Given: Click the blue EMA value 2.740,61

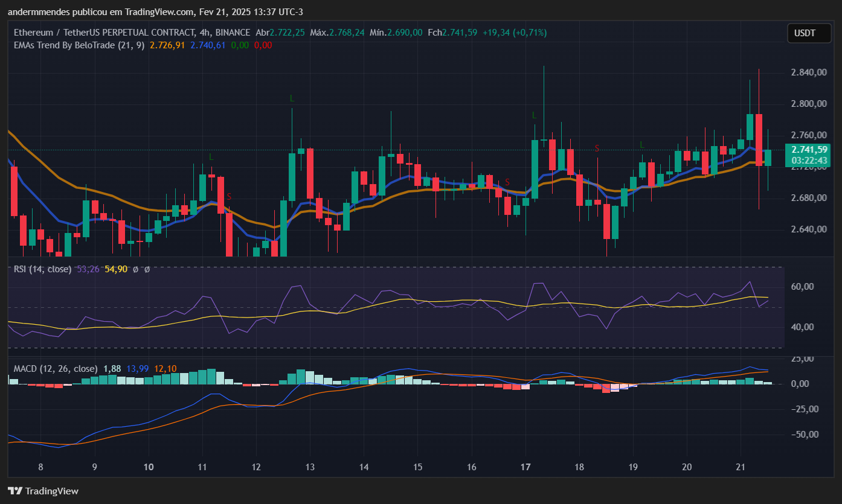Looking at the screenshot, I should pyautogui.click(x=208, y=45).
